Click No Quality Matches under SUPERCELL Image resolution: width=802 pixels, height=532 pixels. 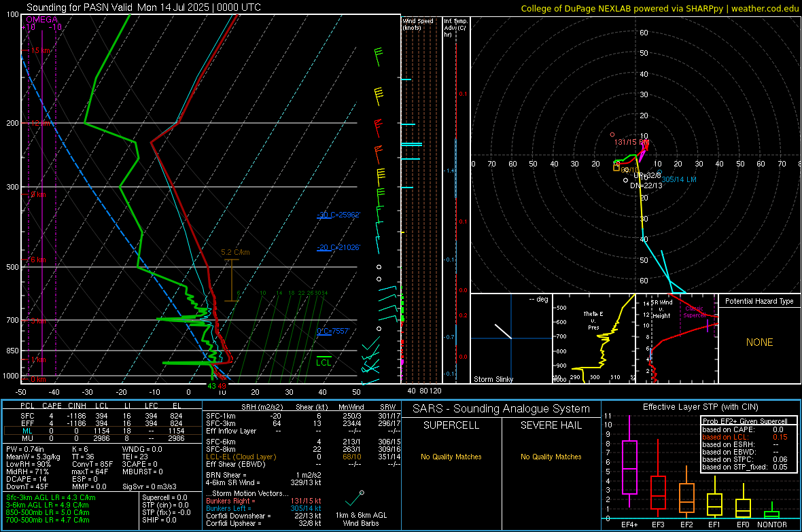coord(451,457)
